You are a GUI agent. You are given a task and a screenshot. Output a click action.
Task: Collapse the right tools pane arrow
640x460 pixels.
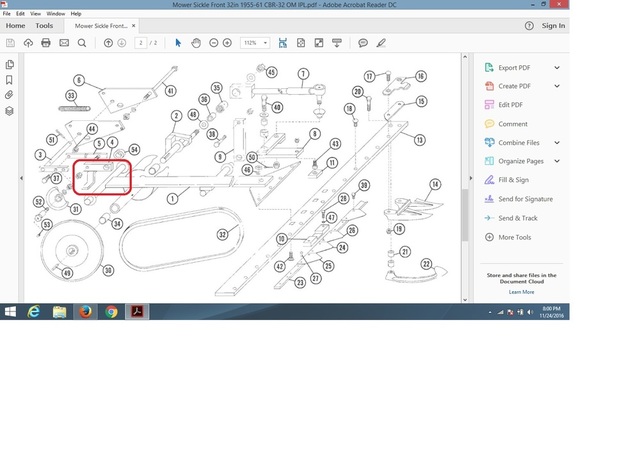(471, 179)
